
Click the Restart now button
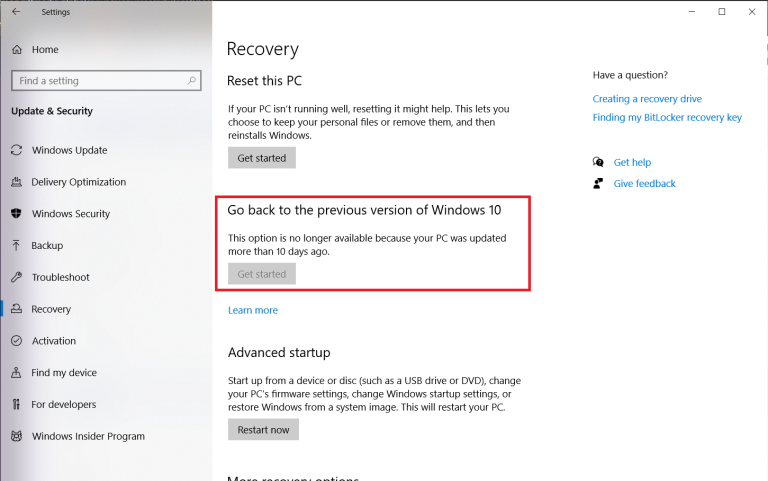[263, 430]
